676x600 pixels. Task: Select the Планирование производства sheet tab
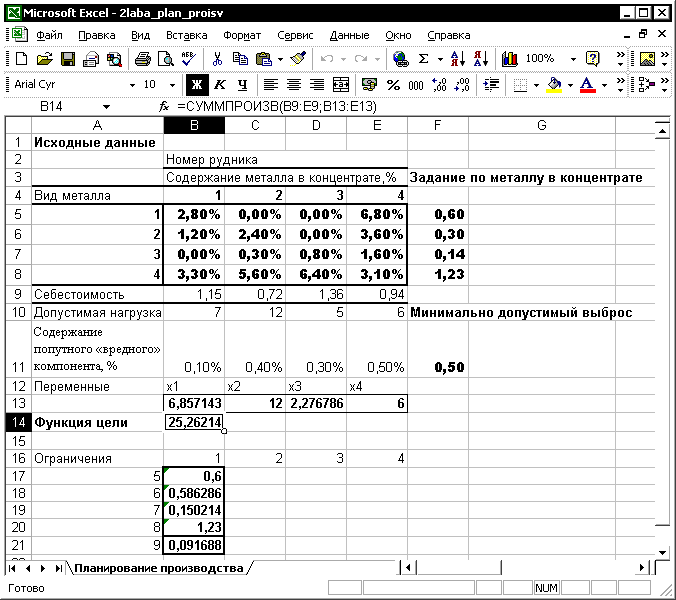tap(159, 568)
